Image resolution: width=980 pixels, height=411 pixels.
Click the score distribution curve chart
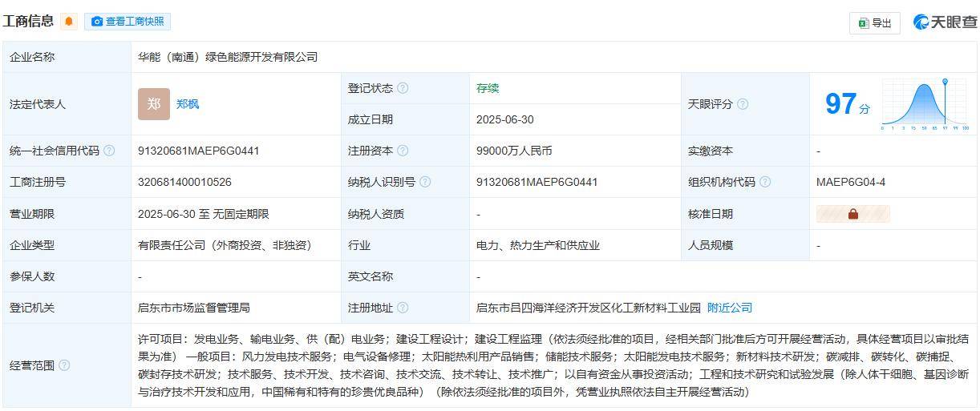[x=925, y=104]
